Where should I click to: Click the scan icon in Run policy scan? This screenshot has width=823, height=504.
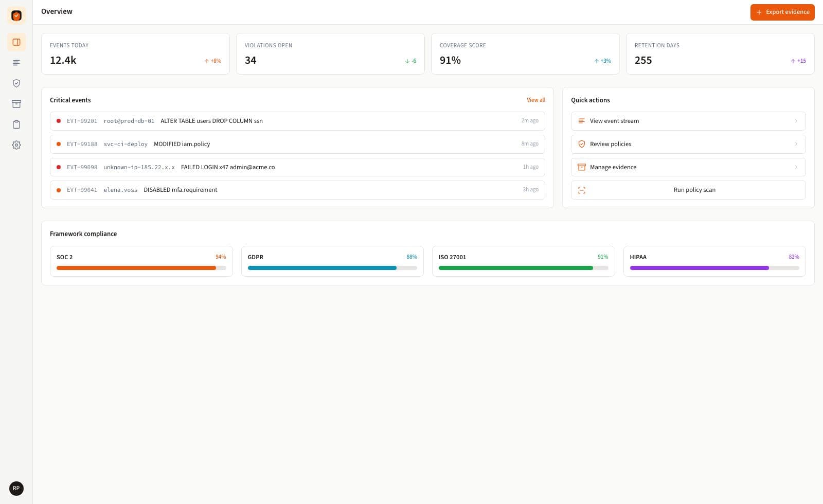coord(582,190)
